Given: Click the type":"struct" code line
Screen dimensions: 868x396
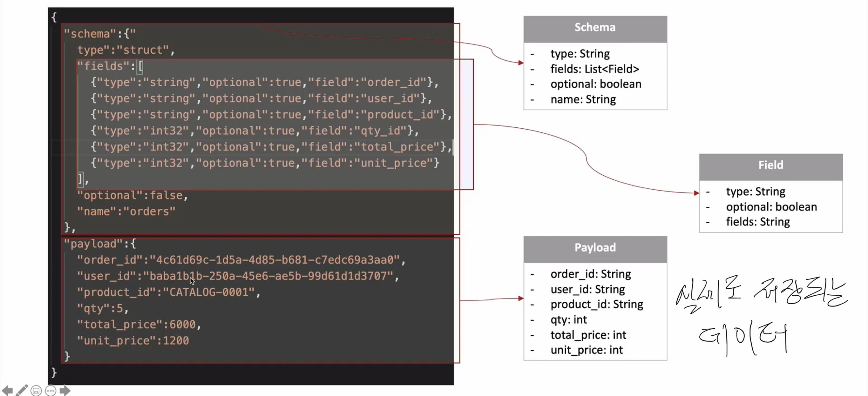Looking at the screenshot, I should [x=126, y=50].
